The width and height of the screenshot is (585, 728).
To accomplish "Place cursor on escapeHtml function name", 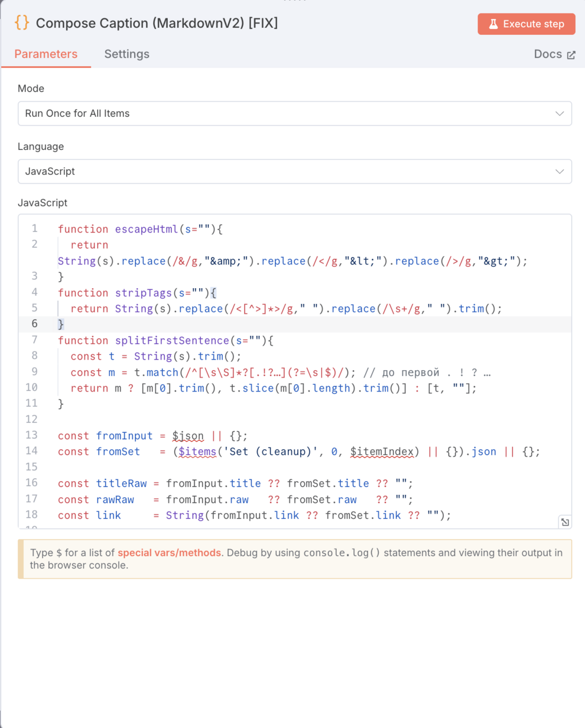I will tap(147, 229).
